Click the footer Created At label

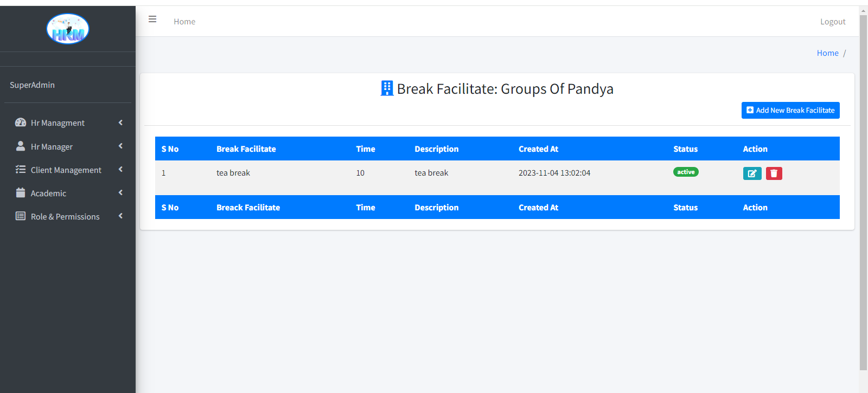538,208
